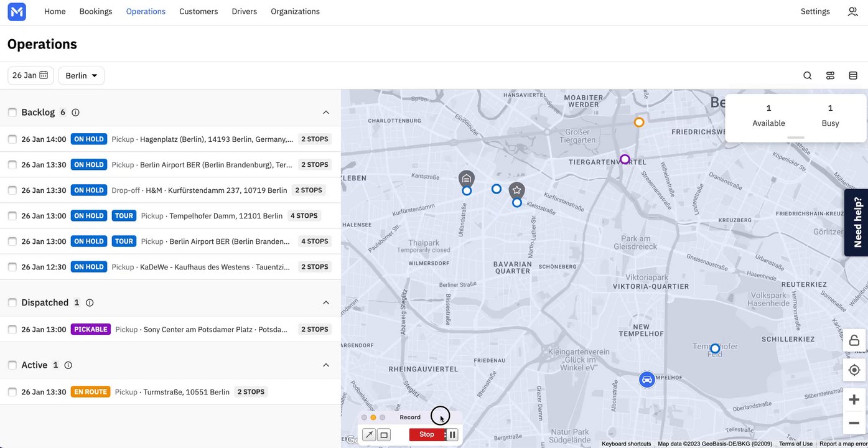This screenshot has width=868, height=448.
Task: Collapse the Backlog section
Action: tap(326, 113)
